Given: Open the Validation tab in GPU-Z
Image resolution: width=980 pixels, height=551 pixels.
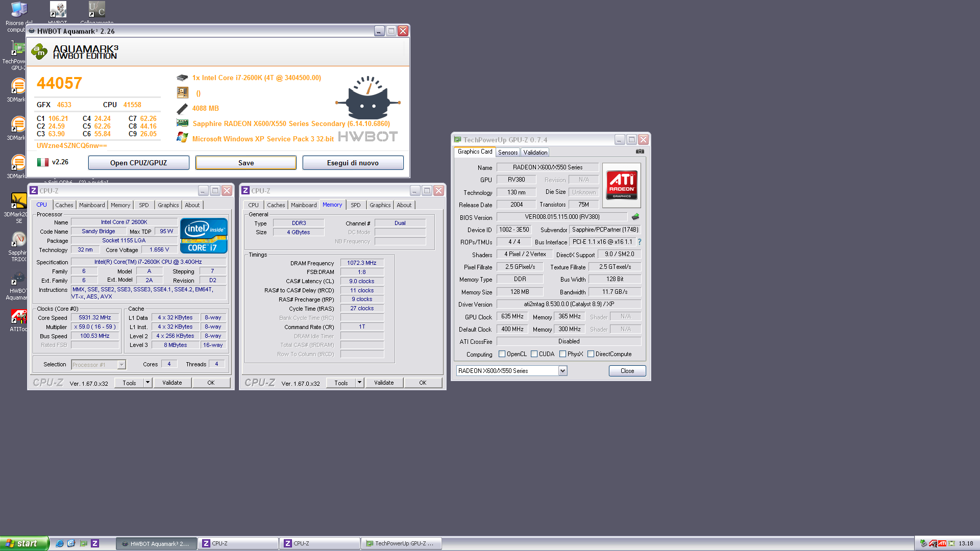Looking at the screenshot, I should [x=535, y=153].
